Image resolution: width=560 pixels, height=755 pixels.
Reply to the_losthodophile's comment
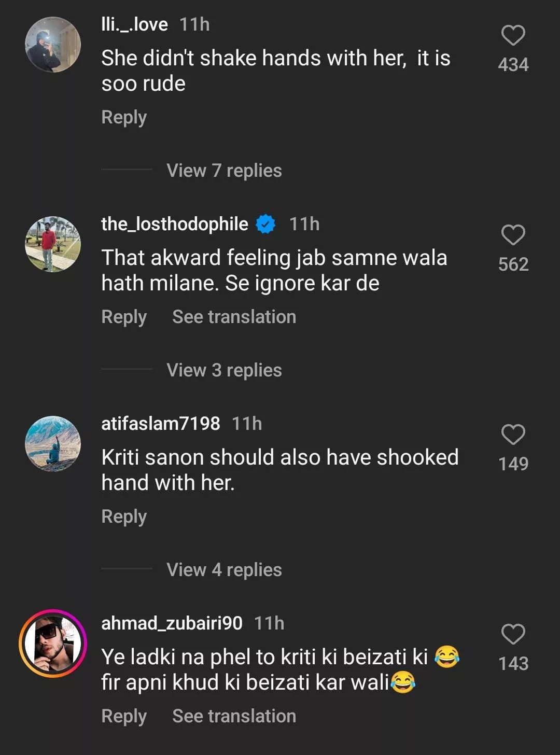124,317
